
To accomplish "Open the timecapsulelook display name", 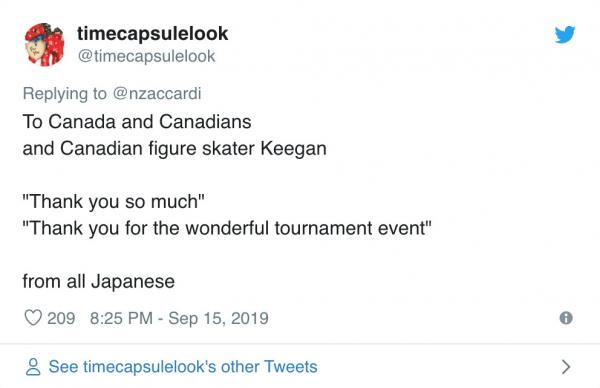I will click(152, 33).
